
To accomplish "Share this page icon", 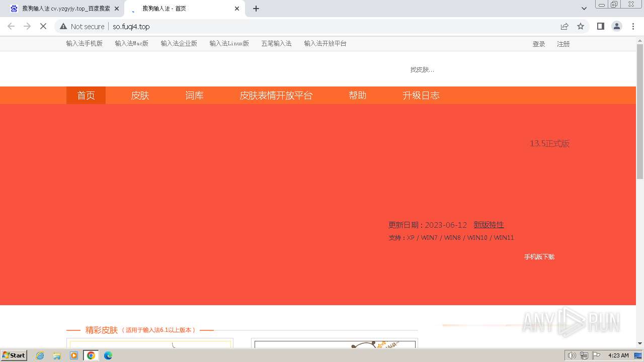I will click(x=565, y=26).
